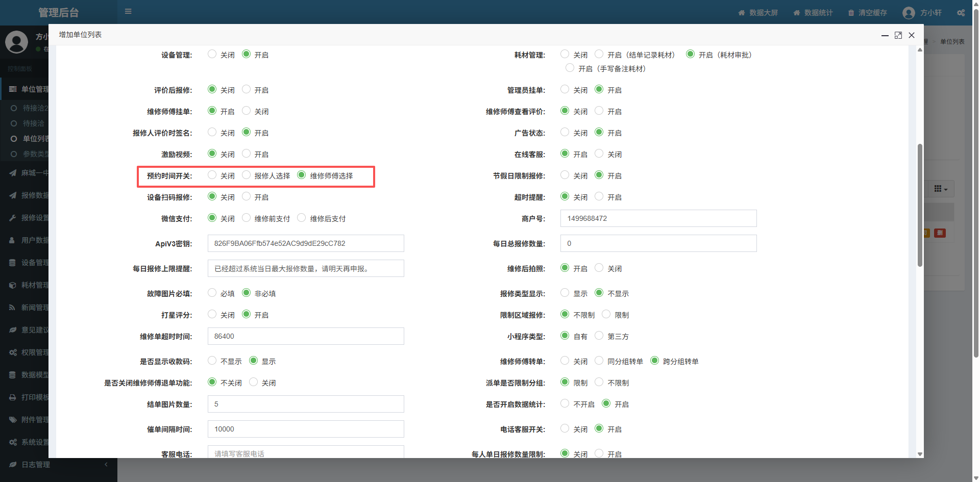Open the 数据大屏 home icon link

[758, 13]
